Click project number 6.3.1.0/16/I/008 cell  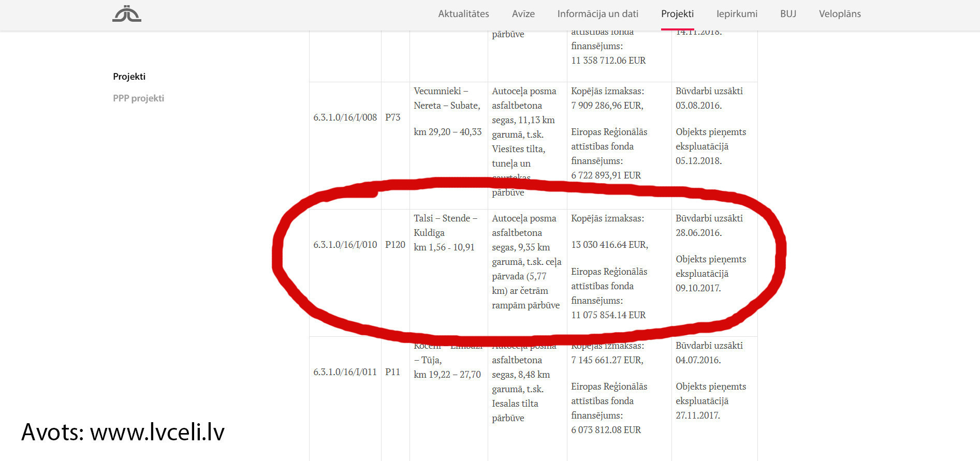(x=345, y=117)
